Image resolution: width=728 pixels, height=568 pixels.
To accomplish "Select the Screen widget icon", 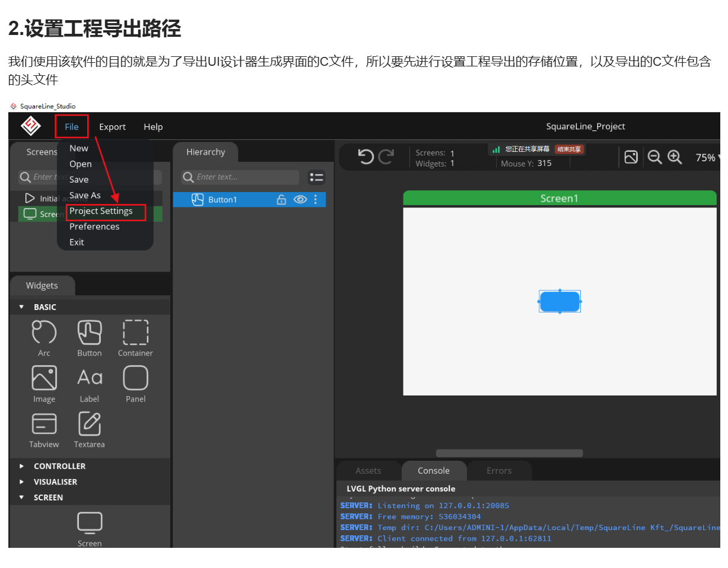I will click(x=90, y=524).
